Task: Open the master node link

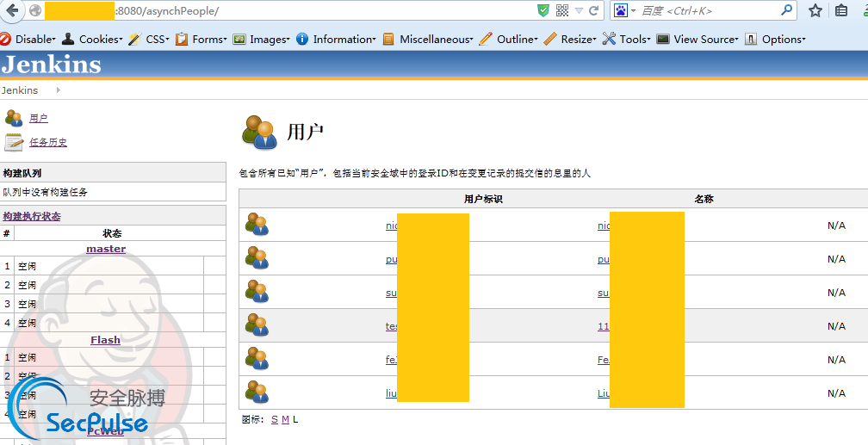Action: [106, 249]
